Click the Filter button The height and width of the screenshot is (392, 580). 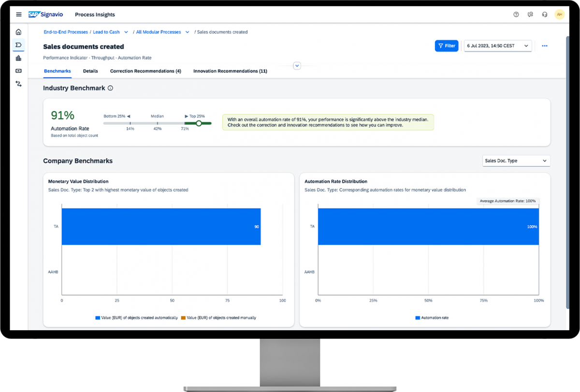coord(446,45)
